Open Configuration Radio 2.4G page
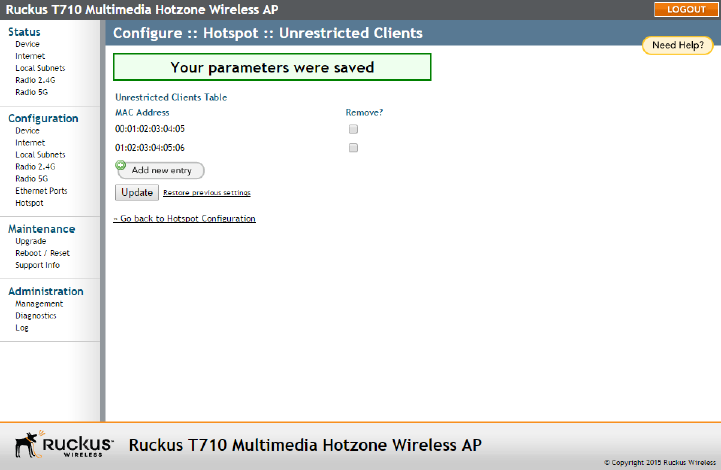The width and height of the screenshot is (721, 470). (x=35, y=166)
